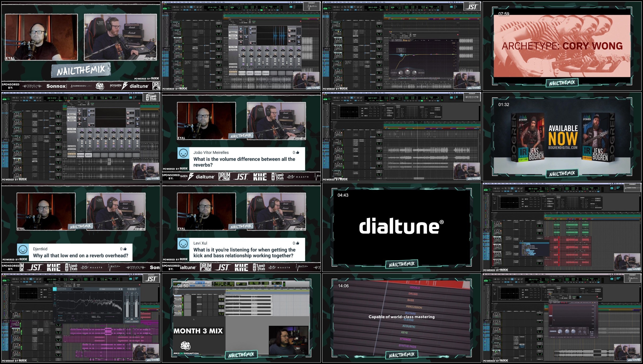The width and height of the screenshot is (643, 364).
Task: Click the KHE logo below Djentkid's question
Action: tap(54, 267)
